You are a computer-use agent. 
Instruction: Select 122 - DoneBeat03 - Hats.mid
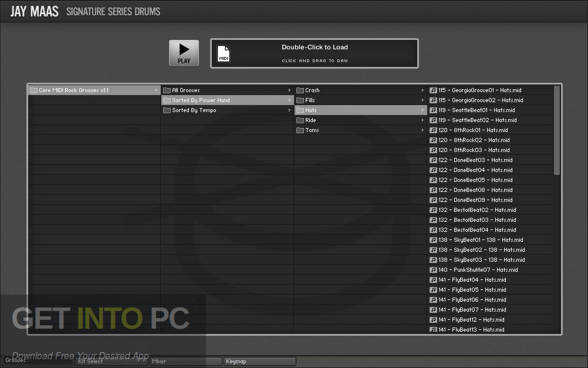click(491, 160)
